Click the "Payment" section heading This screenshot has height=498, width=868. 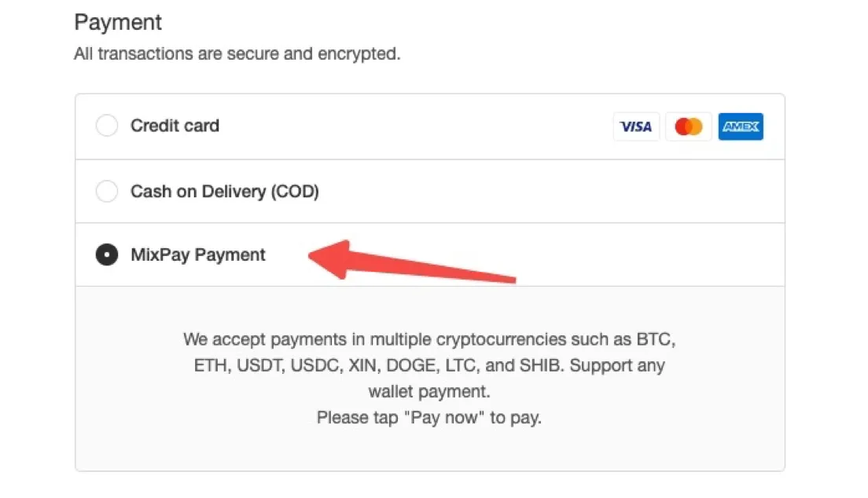click(x=118, y=23)
